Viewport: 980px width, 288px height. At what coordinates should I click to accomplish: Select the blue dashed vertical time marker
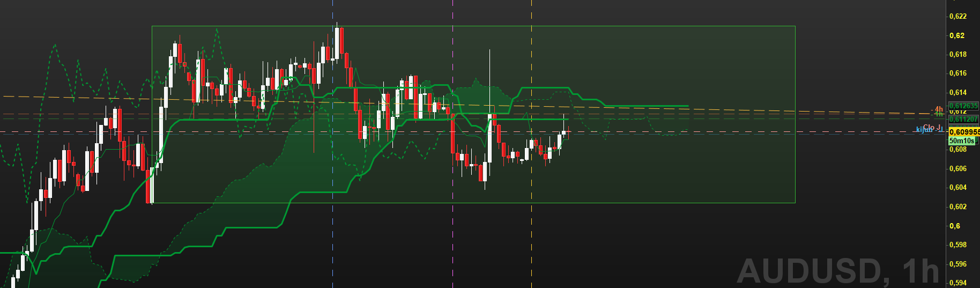[x=332, y=144]
